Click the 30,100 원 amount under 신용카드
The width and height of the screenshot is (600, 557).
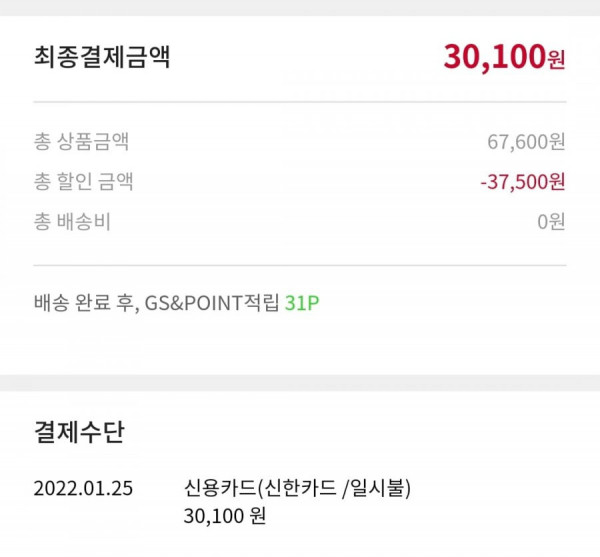click(225, 516)
